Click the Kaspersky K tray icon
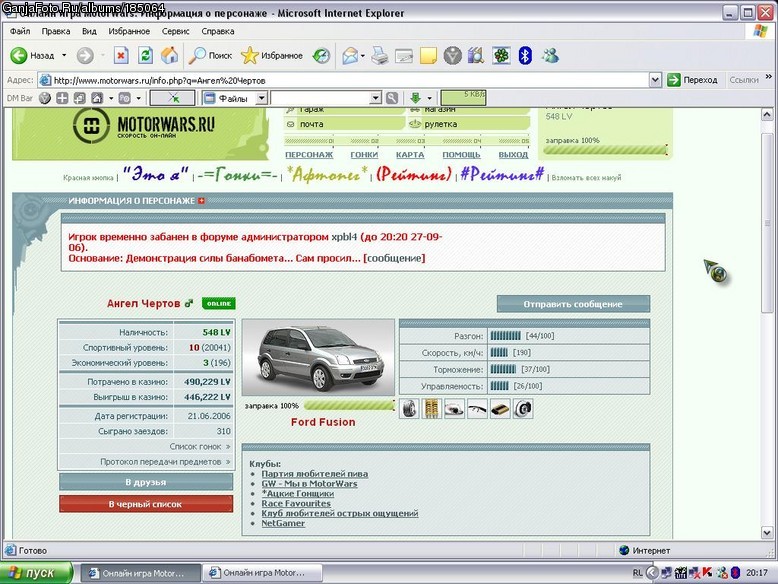 point(707,573)
